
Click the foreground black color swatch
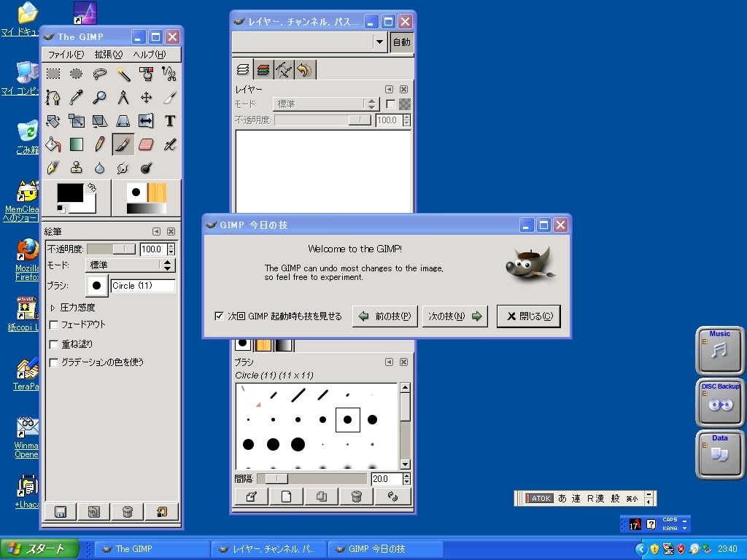pos(70,192)
